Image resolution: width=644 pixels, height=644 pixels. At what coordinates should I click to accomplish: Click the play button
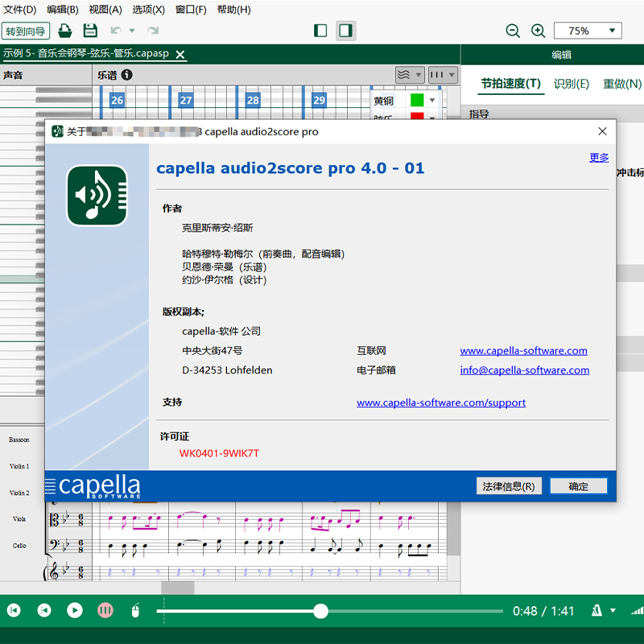(75, 610)
